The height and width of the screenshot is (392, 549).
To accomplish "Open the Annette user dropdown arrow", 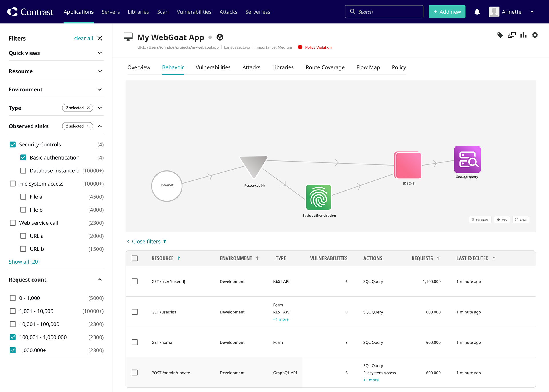I will [x=532, y=12].
